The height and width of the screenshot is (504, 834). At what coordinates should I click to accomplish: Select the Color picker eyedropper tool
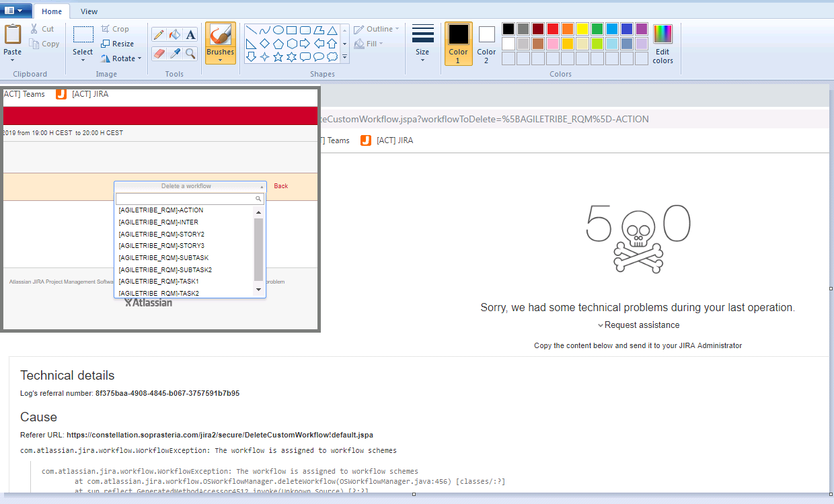click(175, 52)
